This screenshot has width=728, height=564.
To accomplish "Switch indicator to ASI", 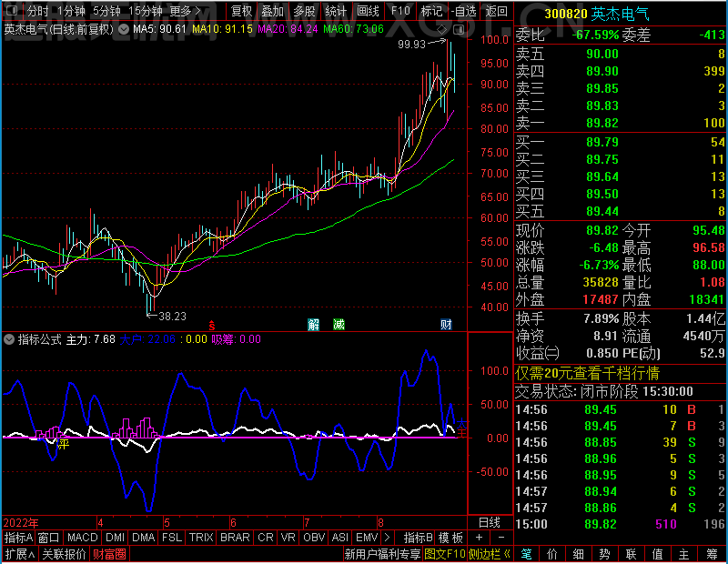I will [x=339, y=538].
